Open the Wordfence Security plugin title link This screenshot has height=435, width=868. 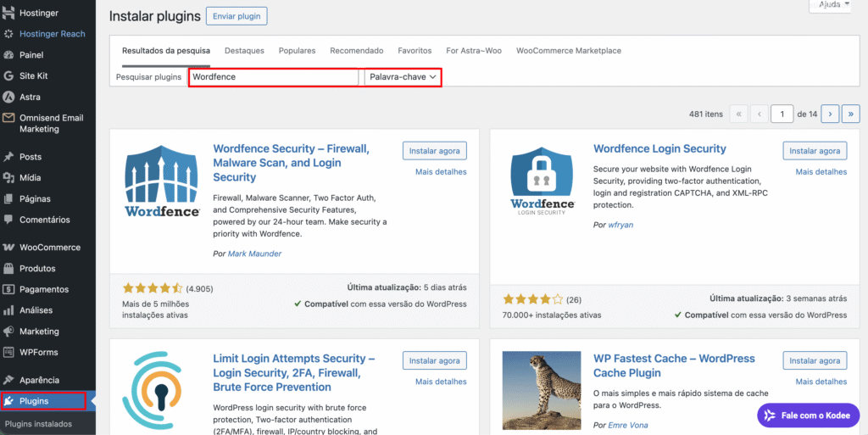(x=292, y=164)
